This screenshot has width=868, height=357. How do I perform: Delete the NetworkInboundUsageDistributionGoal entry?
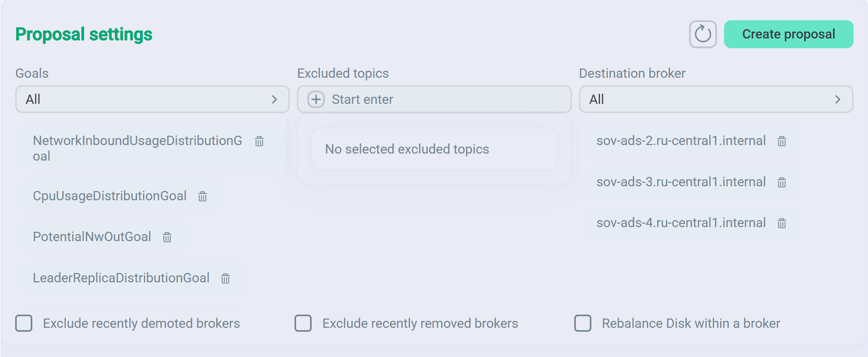259,142
